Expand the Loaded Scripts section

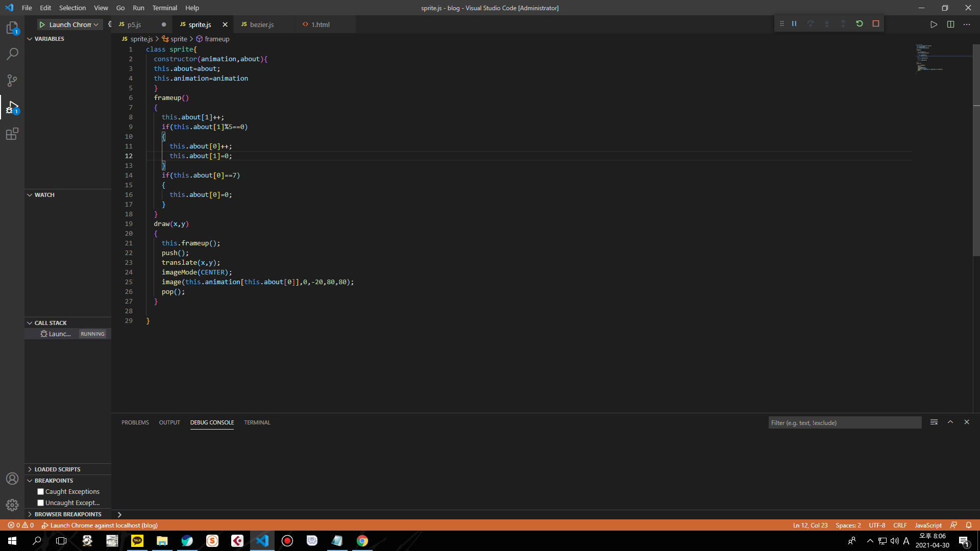57,469
